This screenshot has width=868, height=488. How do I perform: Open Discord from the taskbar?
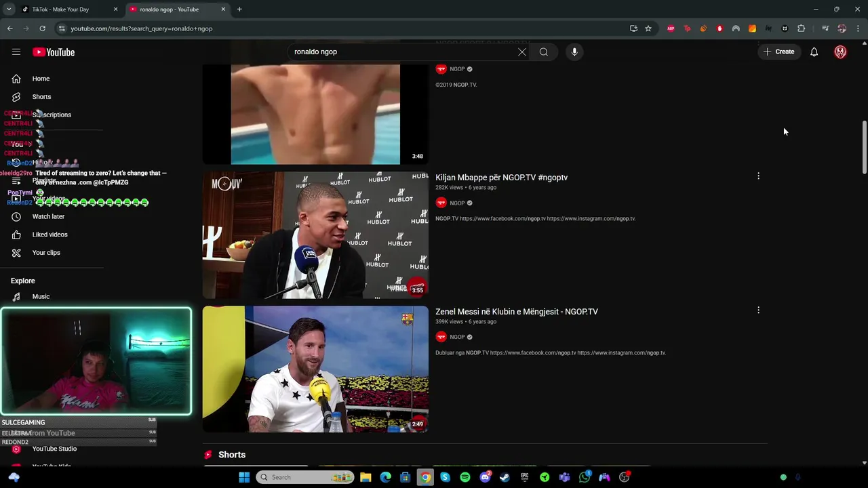click(485, 477)
